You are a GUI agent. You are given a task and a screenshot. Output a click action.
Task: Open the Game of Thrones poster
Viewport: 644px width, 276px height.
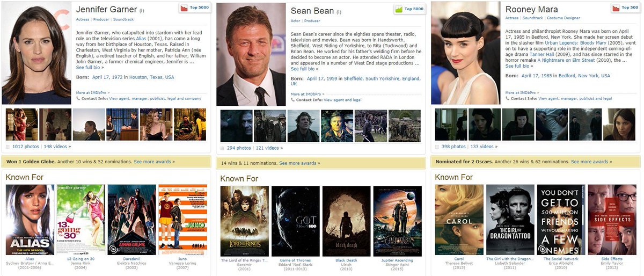click(x=296, y=221)
